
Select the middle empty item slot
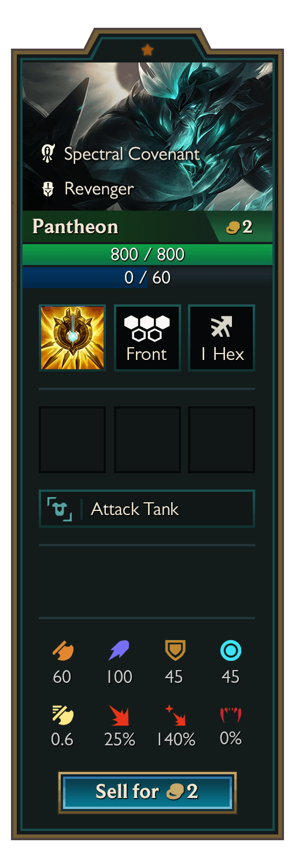tap(147, 439)
